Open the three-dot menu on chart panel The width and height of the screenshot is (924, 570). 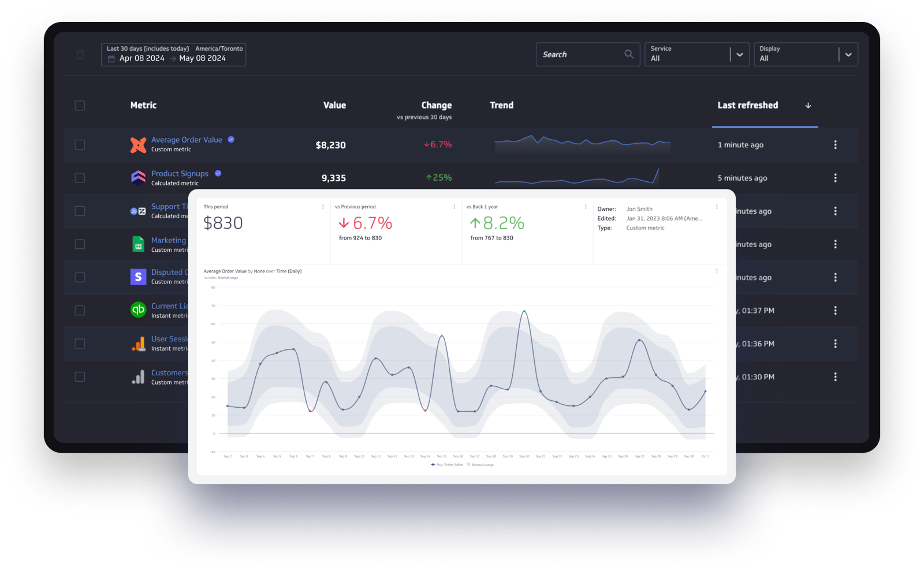pos(717,271)
